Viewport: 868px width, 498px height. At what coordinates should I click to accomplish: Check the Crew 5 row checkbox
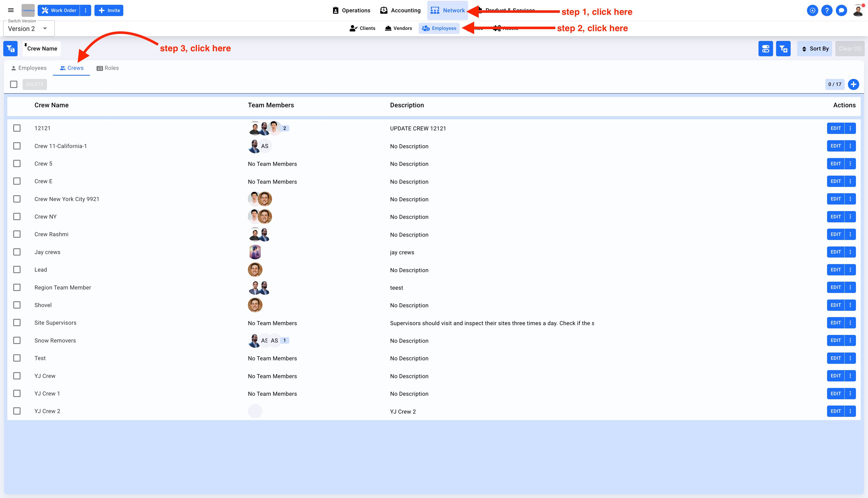point(17,164)
